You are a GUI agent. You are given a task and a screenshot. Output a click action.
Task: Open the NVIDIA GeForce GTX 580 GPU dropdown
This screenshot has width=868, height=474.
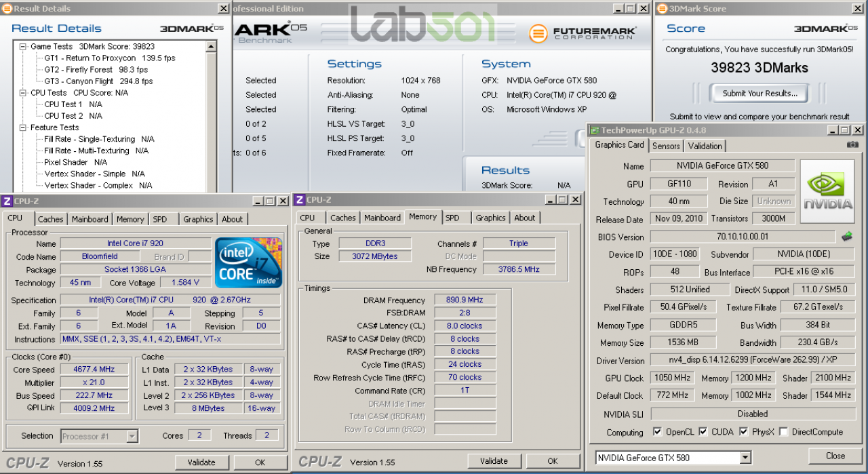(745, 458)
